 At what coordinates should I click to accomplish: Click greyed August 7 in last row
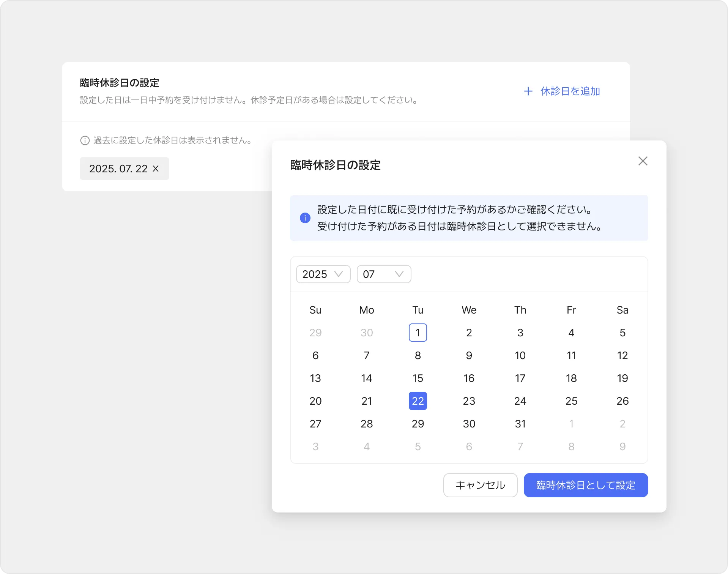coord(520,446)
